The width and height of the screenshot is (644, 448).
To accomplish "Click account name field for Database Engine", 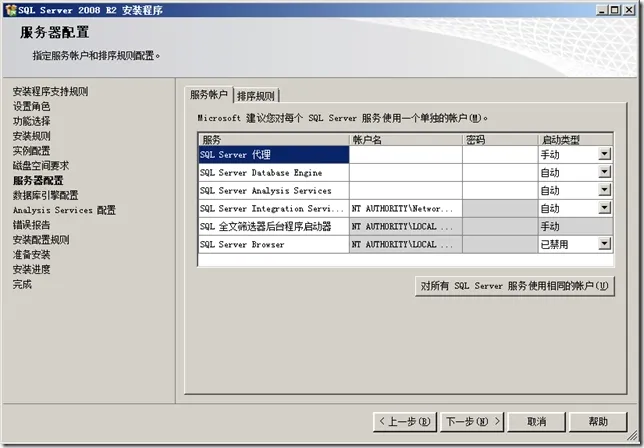I will 406,172.
